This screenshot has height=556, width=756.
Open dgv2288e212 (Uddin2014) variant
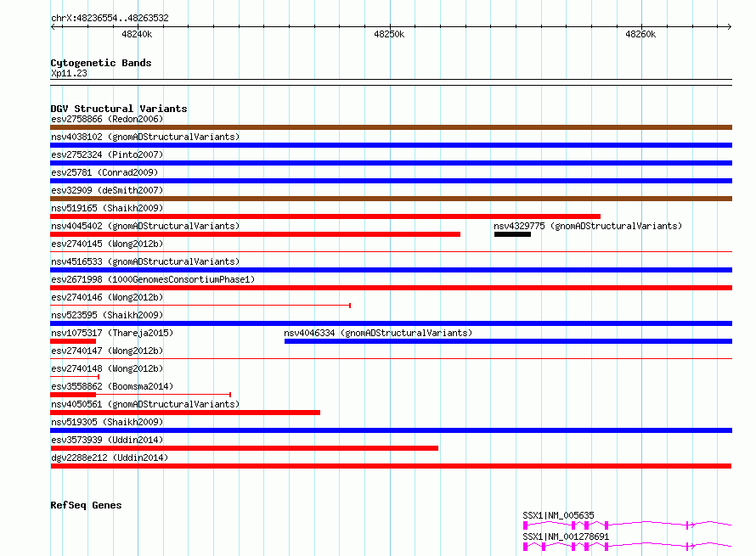[110, 458]
